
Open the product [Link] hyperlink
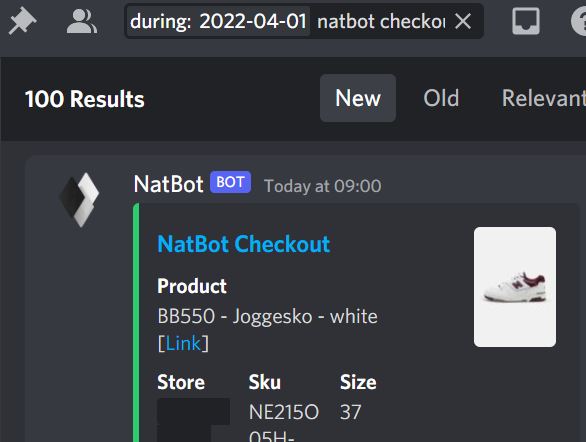pyautogui.click(x=183, y=343)
